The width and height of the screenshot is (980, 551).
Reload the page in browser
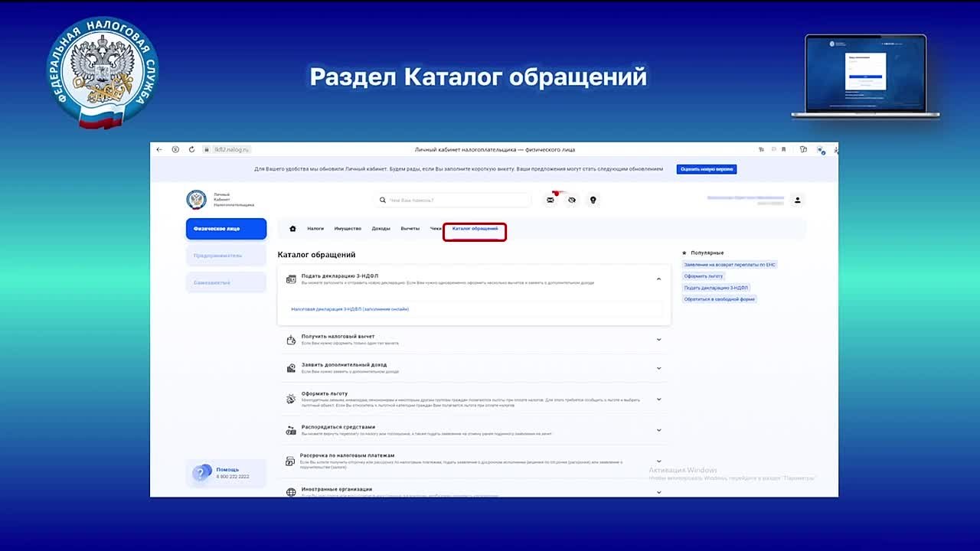click(191, 149)
